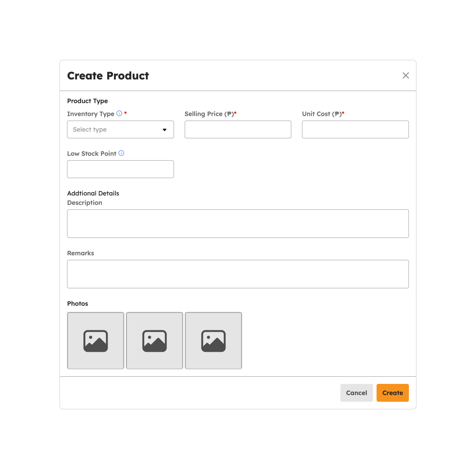The image size is (476, 469).
Task: Click the Low Stock Point input field
Action: [120, 169]
